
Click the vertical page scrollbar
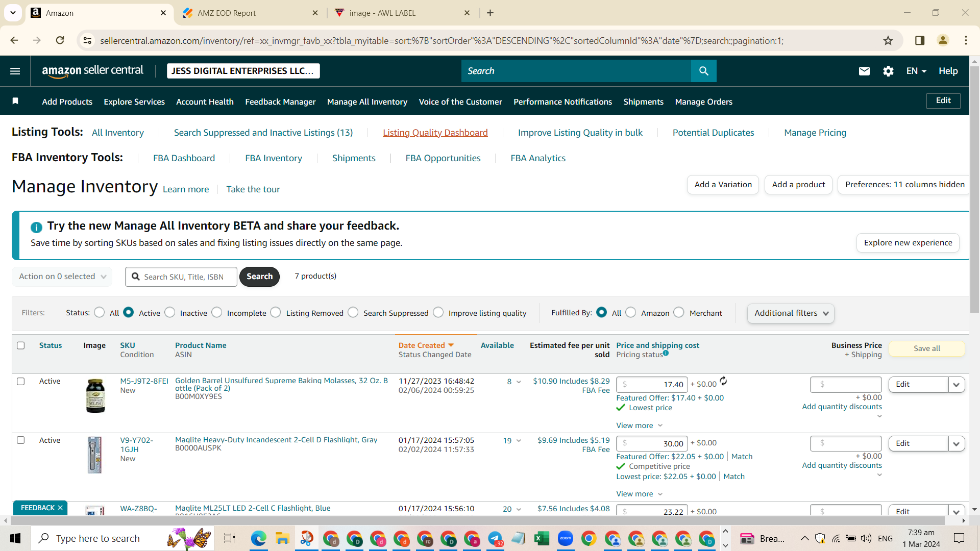[974, 189]
